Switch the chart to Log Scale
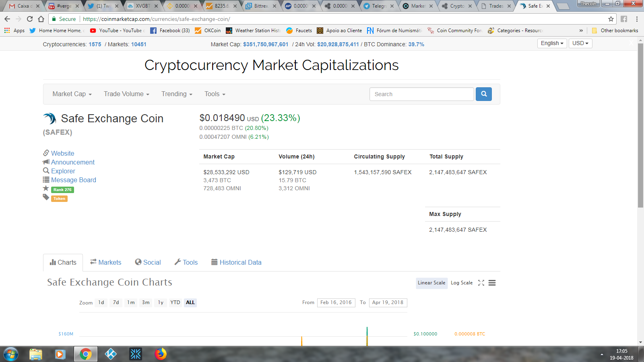Image resolution: width=644 pixels, height=362 pixels. (x=462, y=283)
